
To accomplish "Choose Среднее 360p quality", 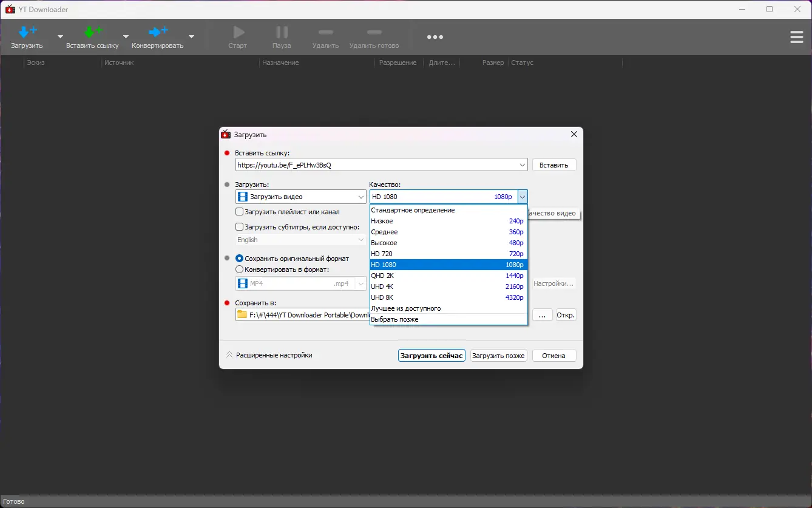I will pos(448,232).
